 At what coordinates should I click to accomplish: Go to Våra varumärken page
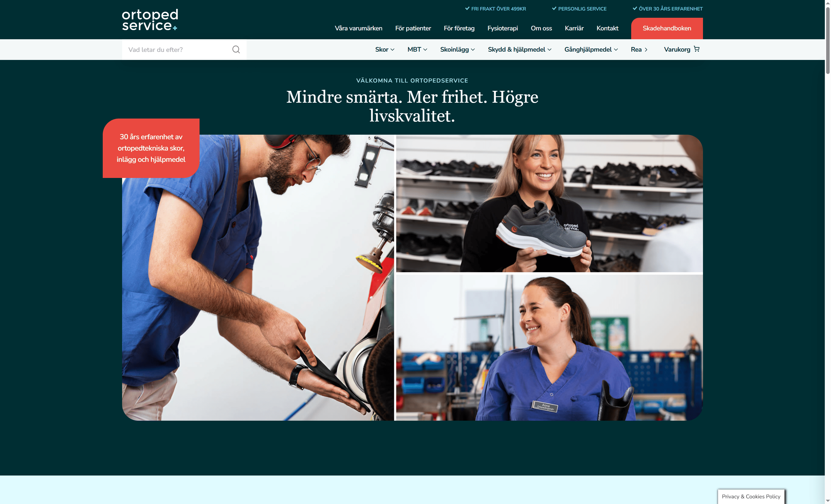pos(358,28)
